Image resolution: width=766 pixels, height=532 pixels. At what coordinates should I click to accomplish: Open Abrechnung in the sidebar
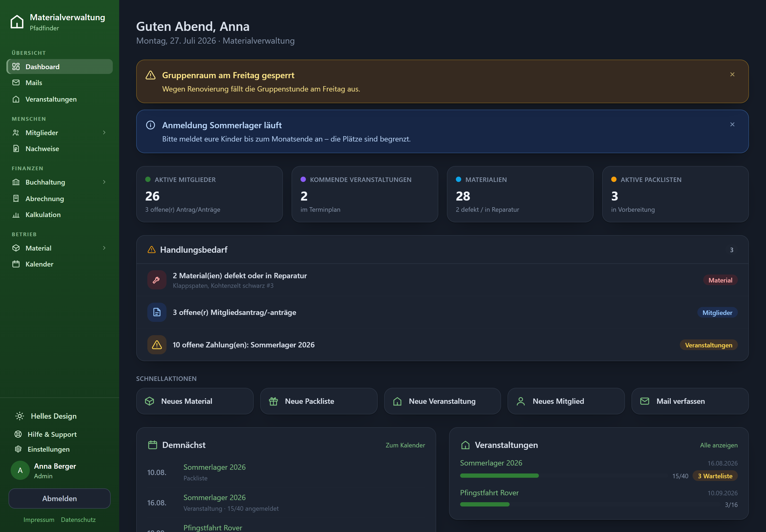[x=60, y=199]
